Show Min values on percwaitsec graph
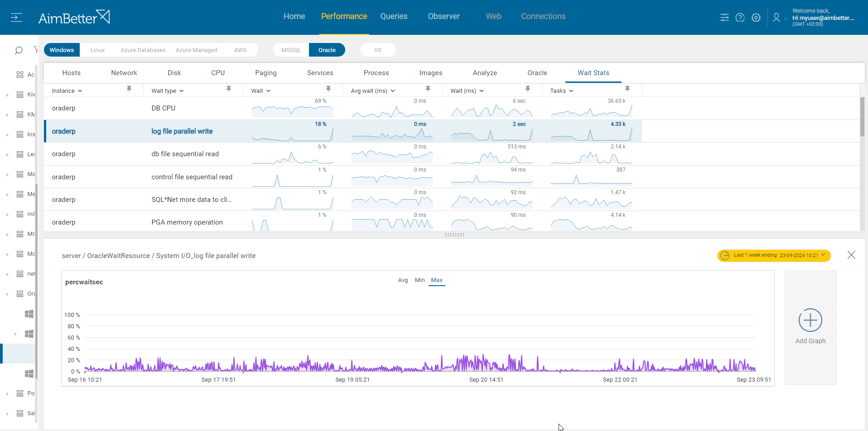The height and width of the screenshot is (431, 868). pos(420,280)
